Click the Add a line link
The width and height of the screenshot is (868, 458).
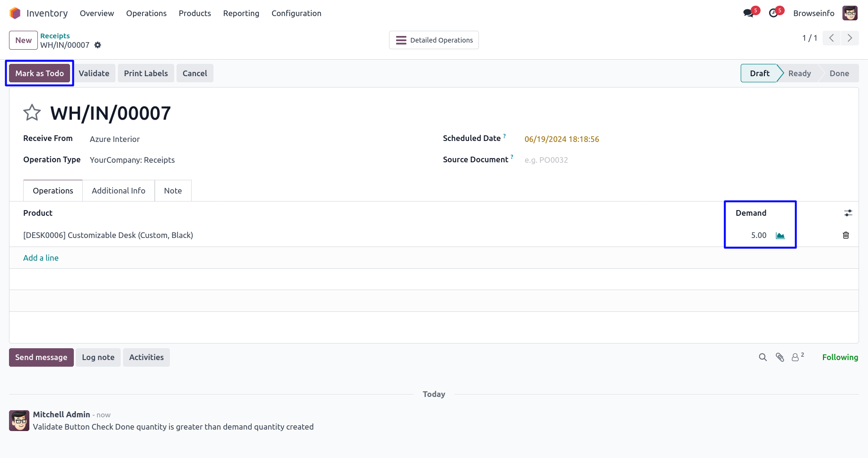tap(41, 258)
